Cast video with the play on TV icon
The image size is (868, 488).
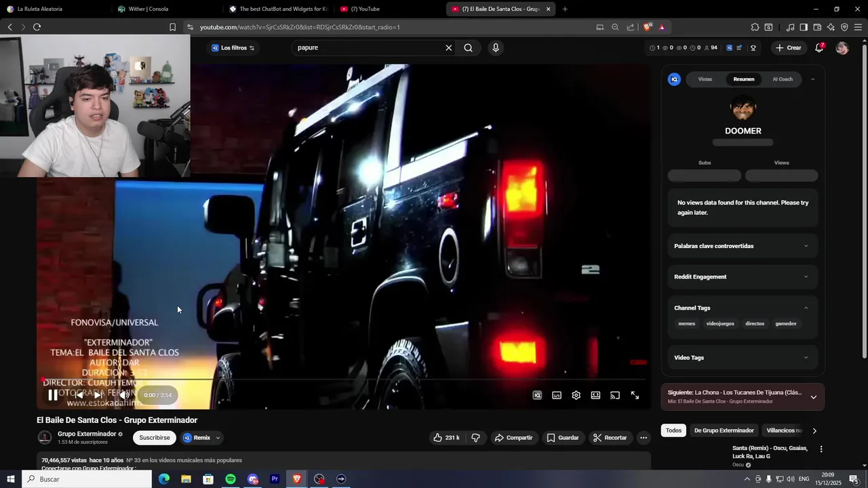coord(615,395)
